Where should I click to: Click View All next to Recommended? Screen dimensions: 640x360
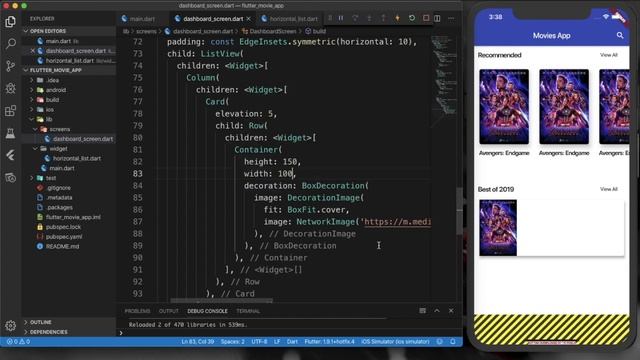click(609, 55)
